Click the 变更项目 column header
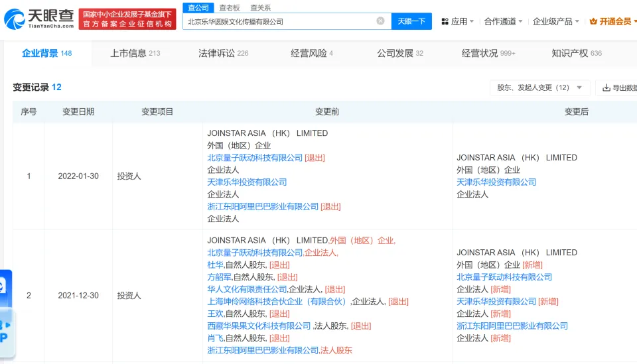 pyautogui.click(x=157, y=111)
